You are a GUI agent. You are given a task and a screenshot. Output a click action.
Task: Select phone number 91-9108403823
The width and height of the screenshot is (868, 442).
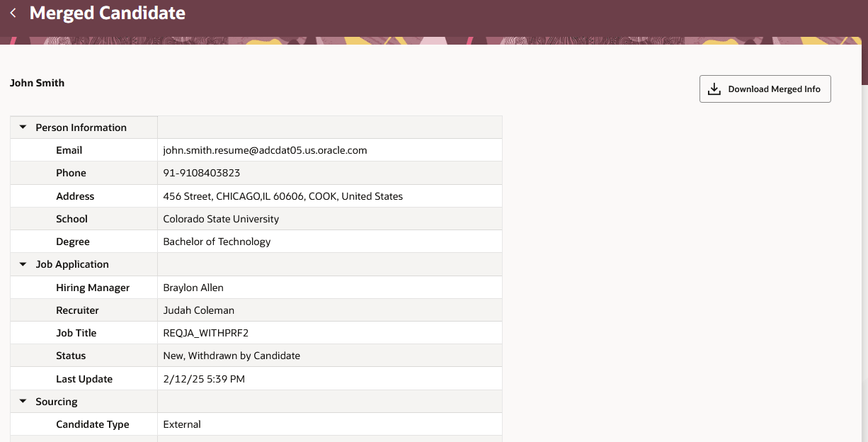pyautogui.click(x=202, y=173)
